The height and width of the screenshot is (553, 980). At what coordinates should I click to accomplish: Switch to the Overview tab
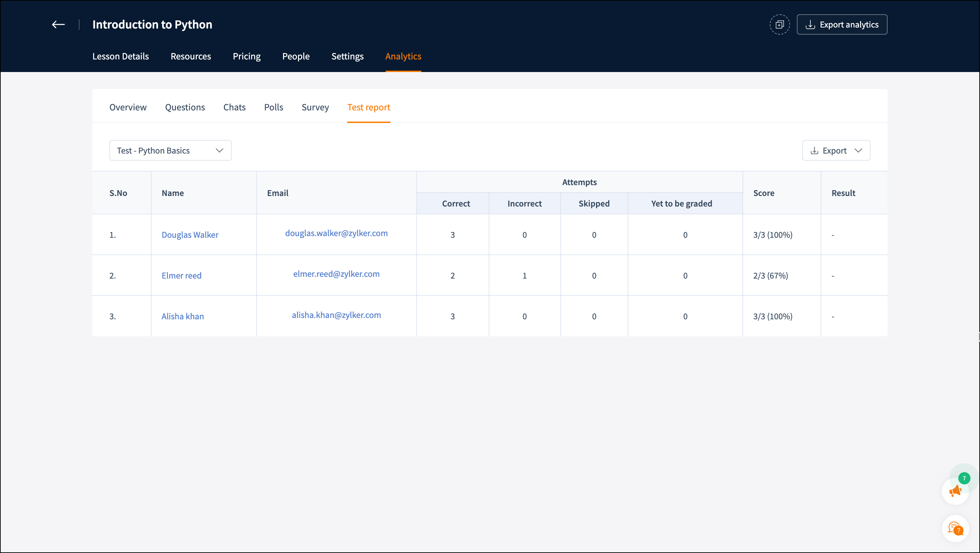tap(128, 107)
